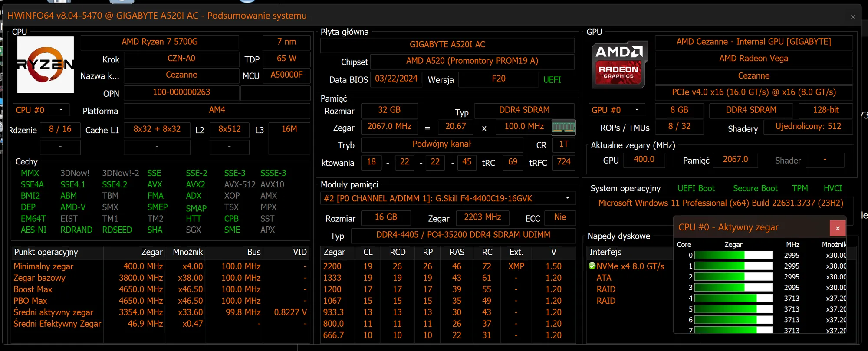Click the 65 W TDP value

point(286,59)
